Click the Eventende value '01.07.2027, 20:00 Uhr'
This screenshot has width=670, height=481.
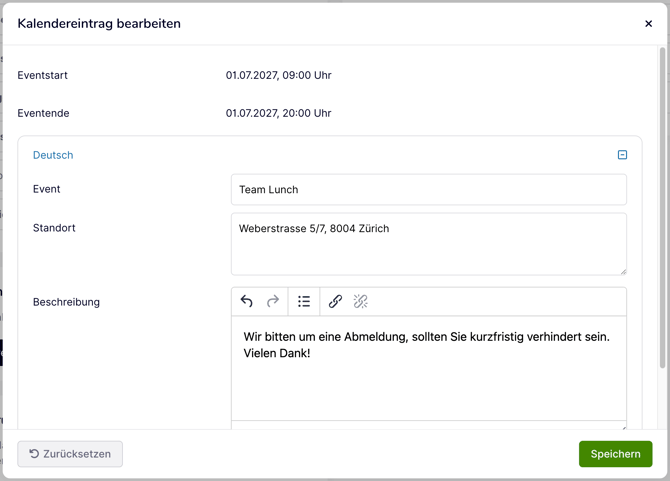click(279, 113)
